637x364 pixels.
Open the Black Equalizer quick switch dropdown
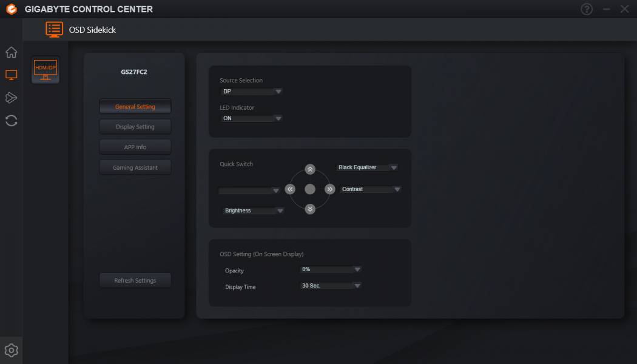[367, 167]
